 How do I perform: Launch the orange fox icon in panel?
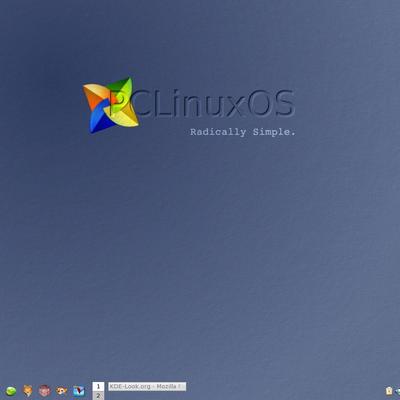pyautogui.click(x=28, y=390)
